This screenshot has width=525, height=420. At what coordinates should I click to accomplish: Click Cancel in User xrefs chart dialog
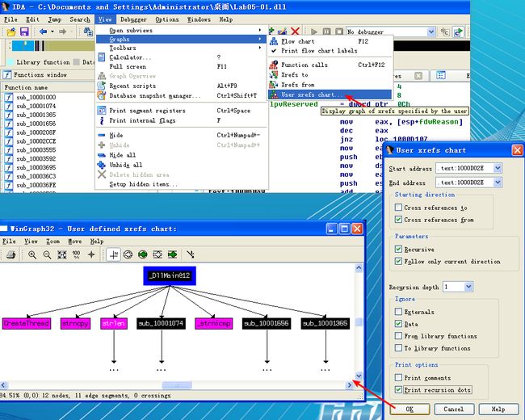point(454,409)
